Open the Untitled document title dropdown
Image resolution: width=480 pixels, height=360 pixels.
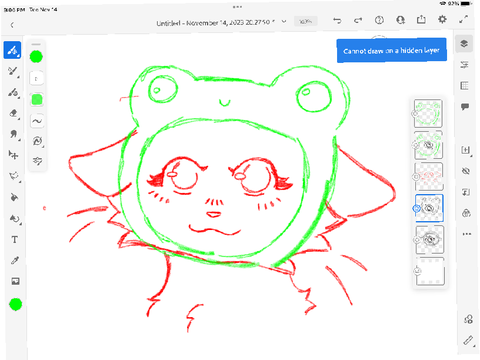221,23
